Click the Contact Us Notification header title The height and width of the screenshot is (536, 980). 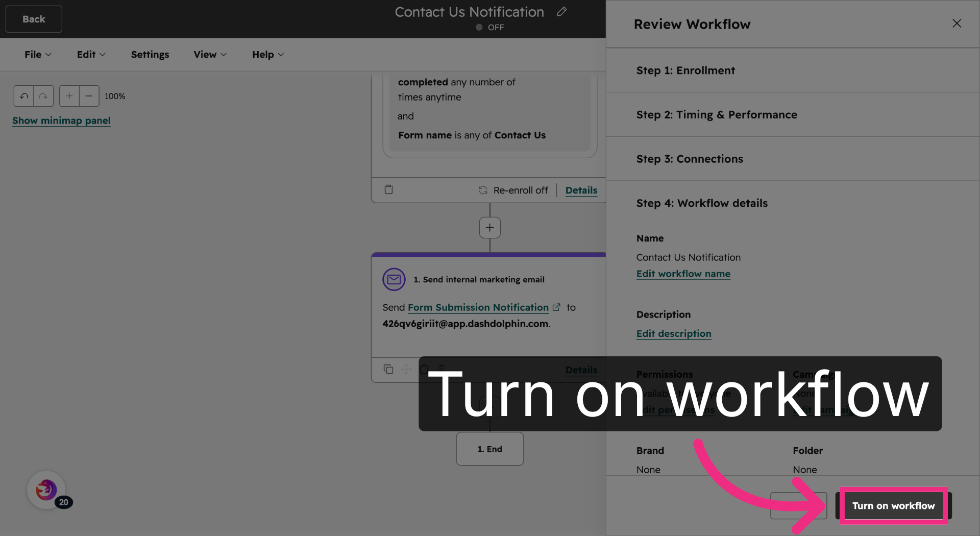(x=469, y=12)
